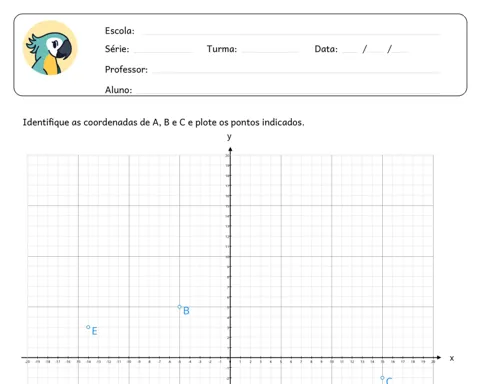Click the parrot mascot illustration
Screen dimensions: 480x384
(50, 48)
